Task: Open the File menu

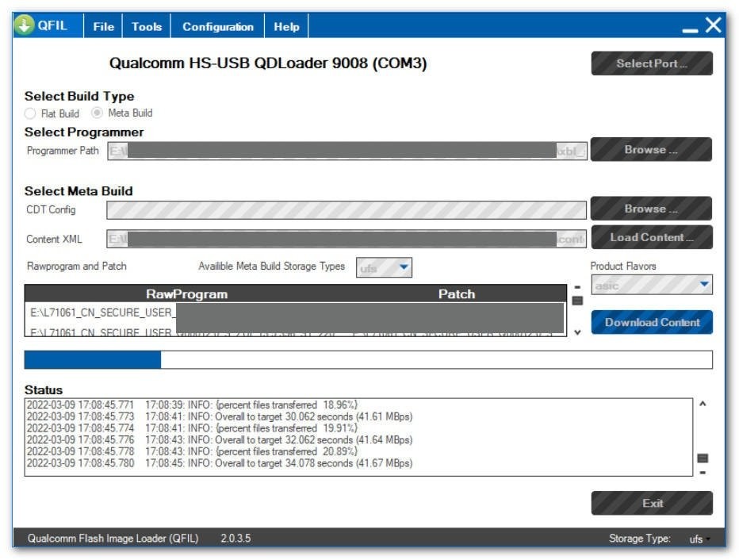Action: click(x=103, y=26)
